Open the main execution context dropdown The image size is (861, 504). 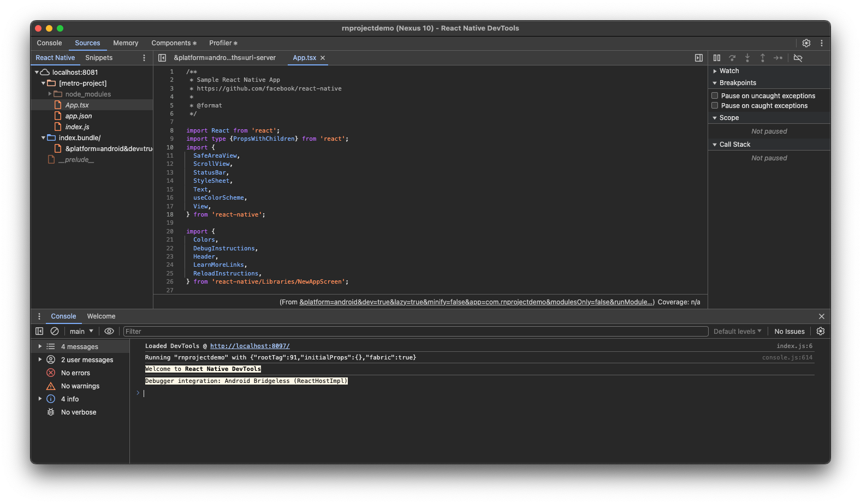(x=81, y=331)
